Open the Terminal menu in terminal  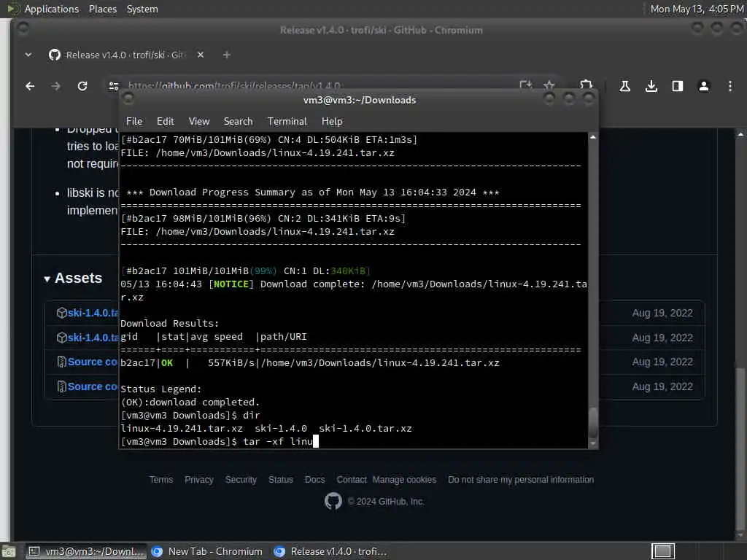click(x=287, y=122)
